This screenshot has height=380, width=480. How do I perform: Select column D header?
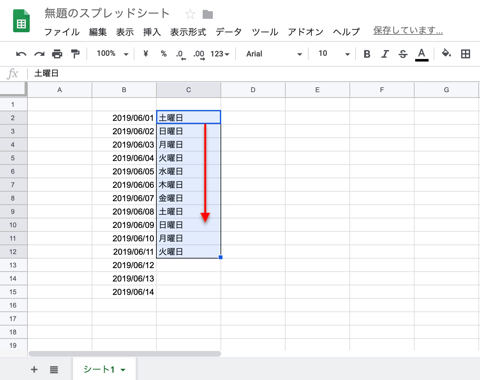click(x=253, y=90)
